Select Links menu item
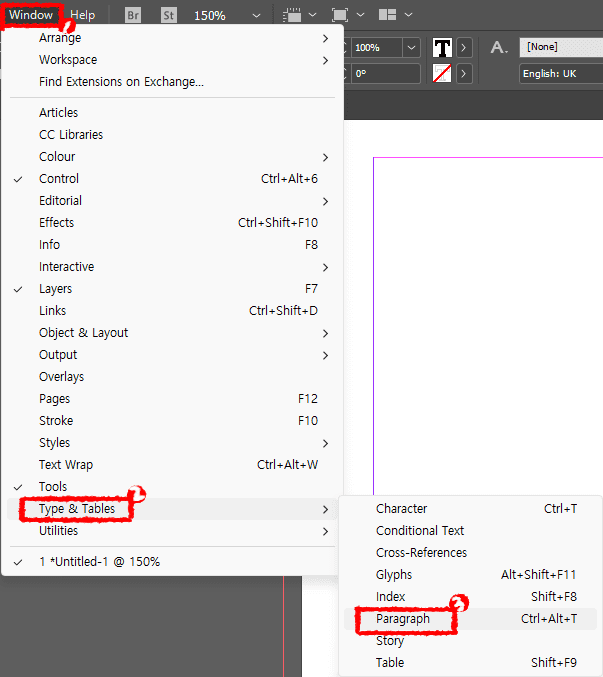The height and width of the screenshot is (677, 603). pos(172,311)
